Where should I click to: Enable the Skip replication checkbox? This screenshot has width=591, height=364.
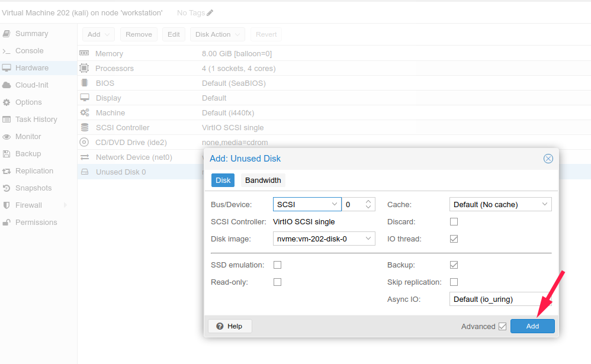[x=454, y=282]
